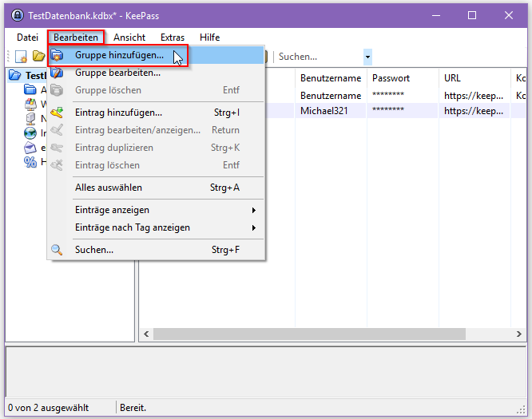Select the TestDatenbank root folder in tree
532x419 pixels.
pos(27,75)
